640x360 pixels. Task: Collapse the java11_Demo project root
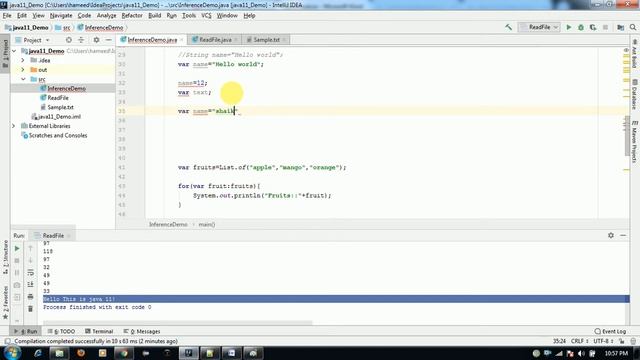15,51
